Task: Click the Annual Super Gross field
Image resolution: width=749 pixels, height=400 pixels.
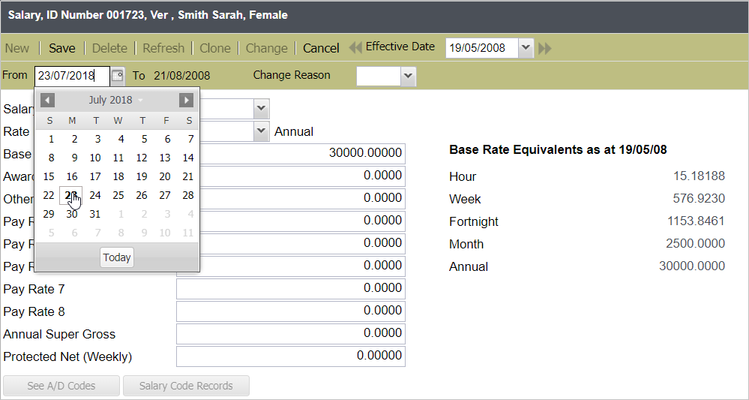Action: [x=291, y=334]
